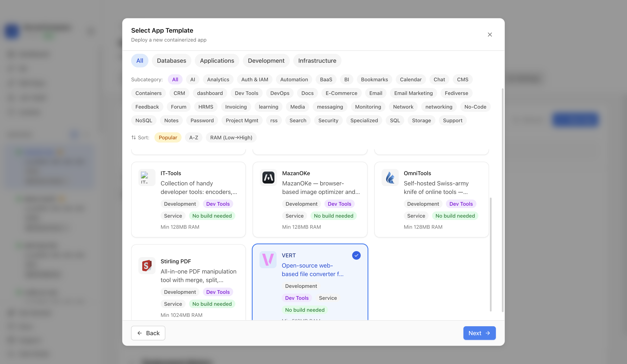The height and width of the screenshot is (364, 627).
Task: Filter by Forum subcategory
Action: (x=178, y=107)
